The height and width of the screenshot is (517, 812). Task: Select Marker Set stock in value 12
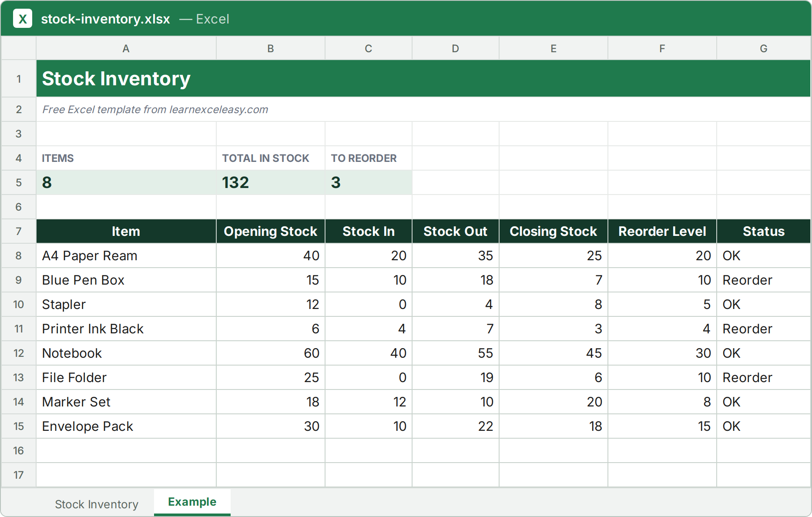point(369,402)
